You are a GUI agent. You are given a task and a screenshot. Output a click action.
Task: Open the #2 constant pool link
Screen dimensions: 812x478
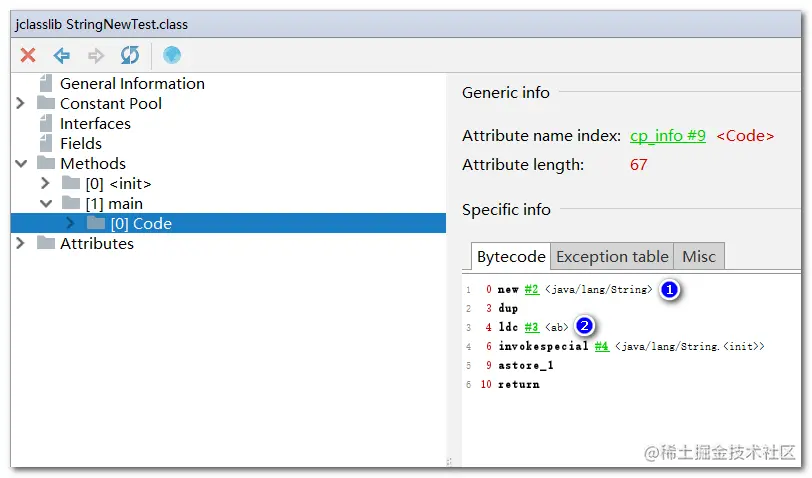(531, 290)
